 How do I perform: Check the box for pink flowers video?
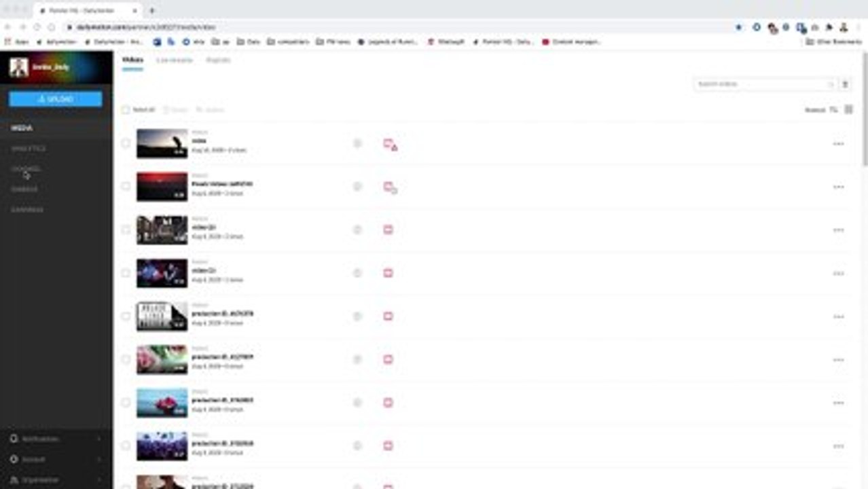click(x=126, y=359)
